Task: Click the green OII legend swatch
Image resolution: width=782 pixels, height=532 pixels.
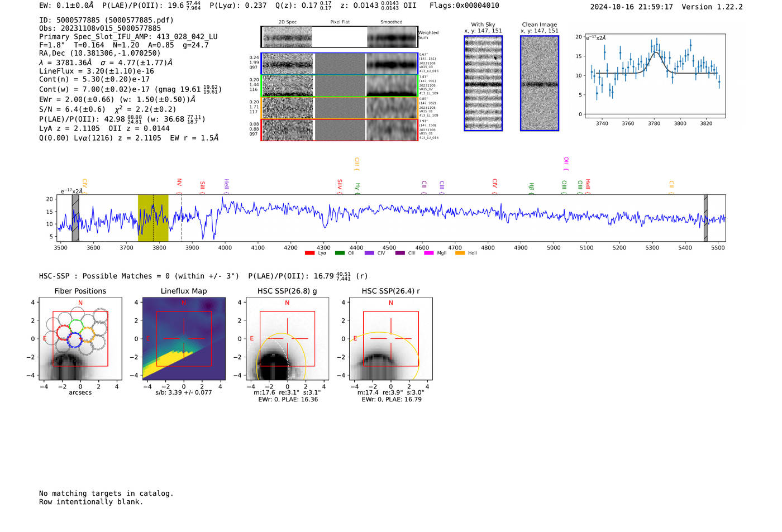Action: coord(340,253)
